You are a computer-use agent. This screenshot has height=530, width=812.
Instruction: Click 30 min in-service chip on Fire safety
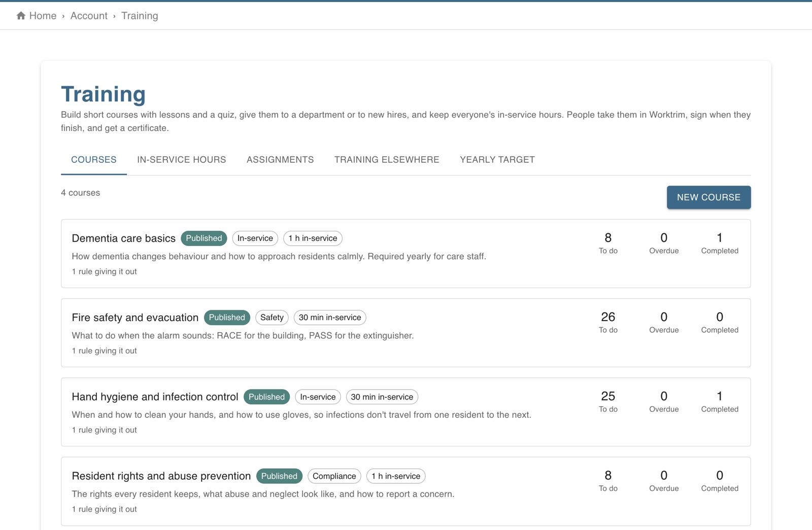click(x=330, y=317)
